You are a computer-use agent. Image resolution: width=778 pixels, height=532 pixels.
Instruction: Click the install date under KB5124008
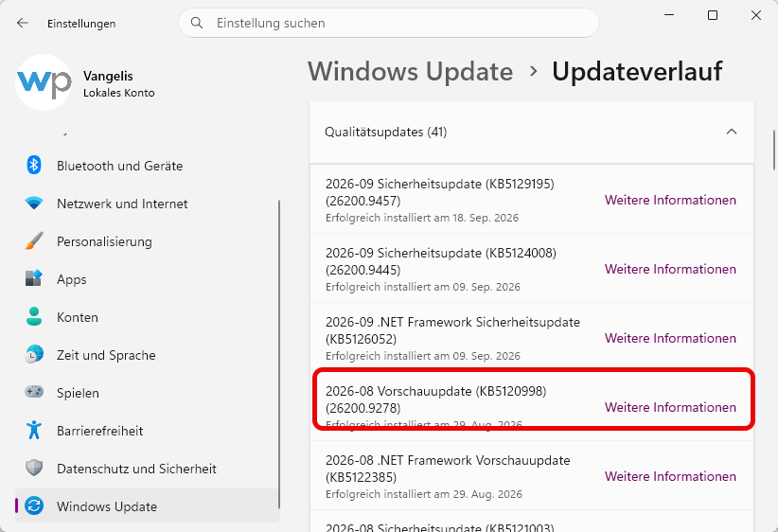pyautogui.click(x=423, y=287)
